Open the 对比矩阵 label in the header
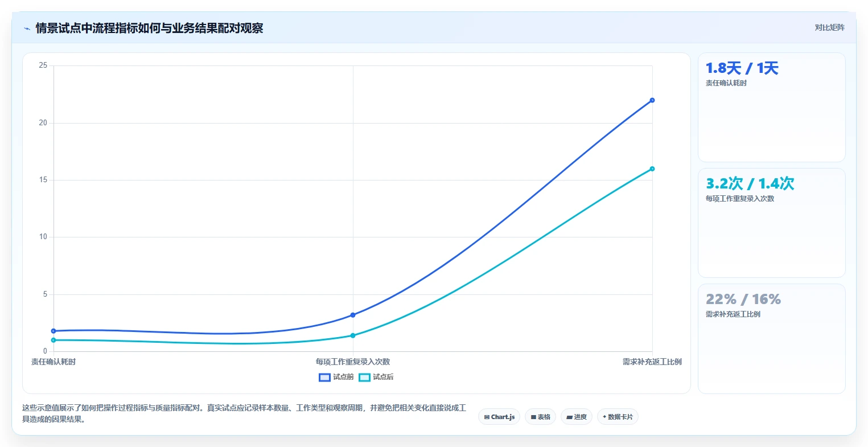The height and width of the screenshot is (447, 868). [x=829, y=27]
